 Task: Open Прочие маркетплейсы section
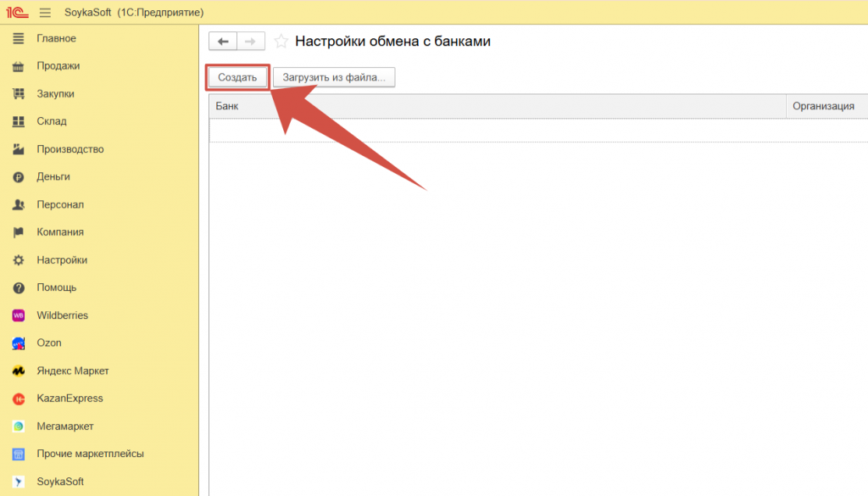coord(90,454)
